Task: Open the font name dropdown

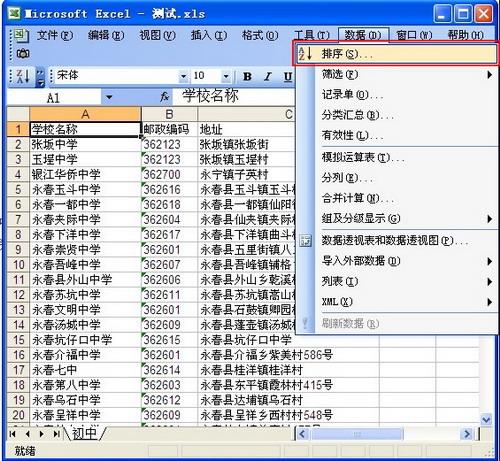Action: point(183,76)
